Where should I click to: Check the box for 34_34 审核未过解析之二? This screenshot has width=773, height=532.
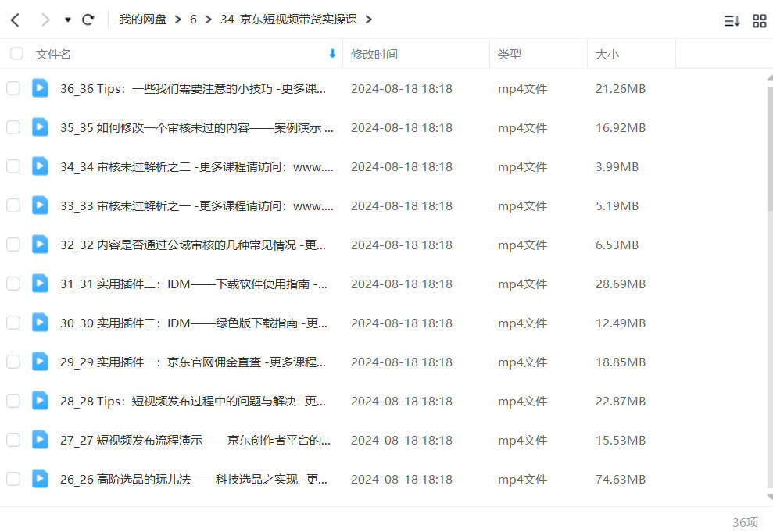point(13,166)
